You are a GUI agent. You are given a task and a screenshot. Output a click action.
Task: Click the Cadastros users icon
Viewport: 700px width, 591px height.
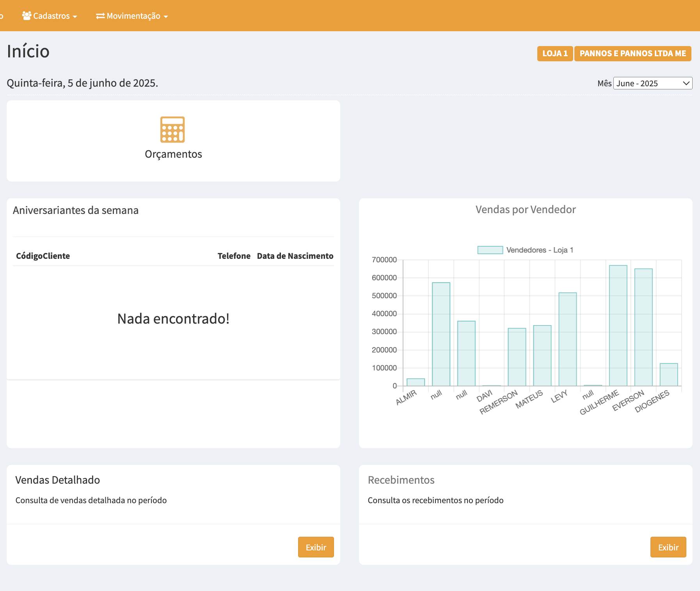[x=27, y=16]
